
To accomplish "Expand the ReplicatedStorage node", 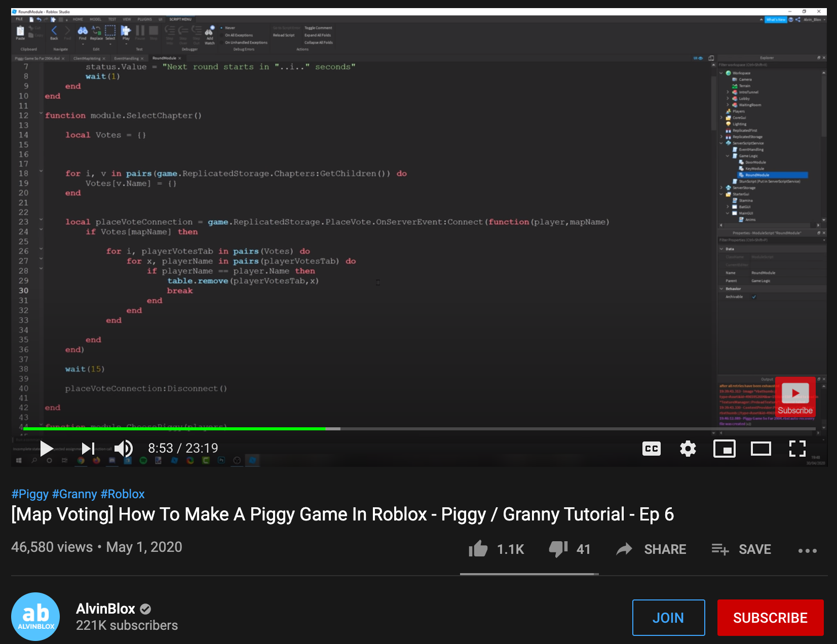I will click(721, 137).
